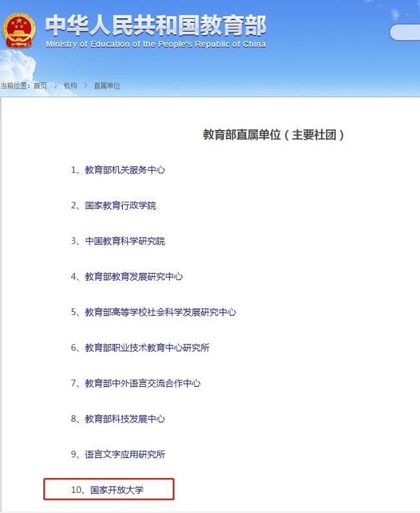Click the arrow between 机构 and 直属单位
Screen dimensions: 420x513
pyautogui.click(x=86, y=86)
